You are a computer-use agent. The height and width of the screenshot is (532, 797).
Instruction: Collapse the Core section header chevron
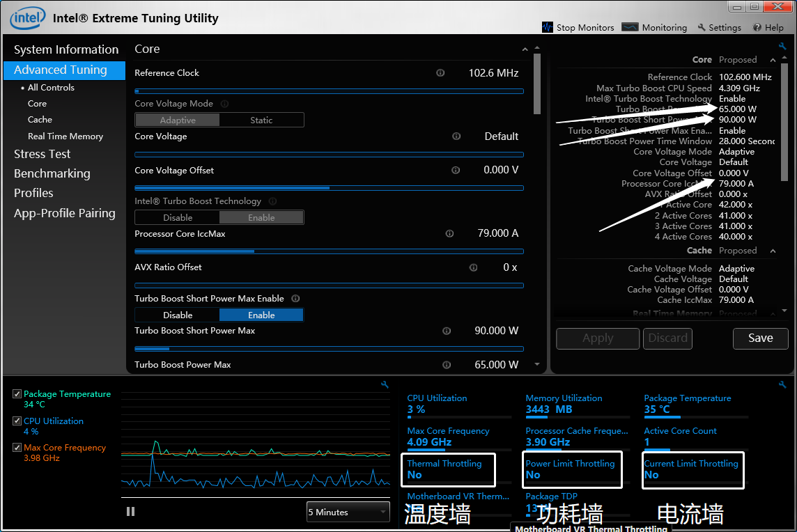(525, 49)
